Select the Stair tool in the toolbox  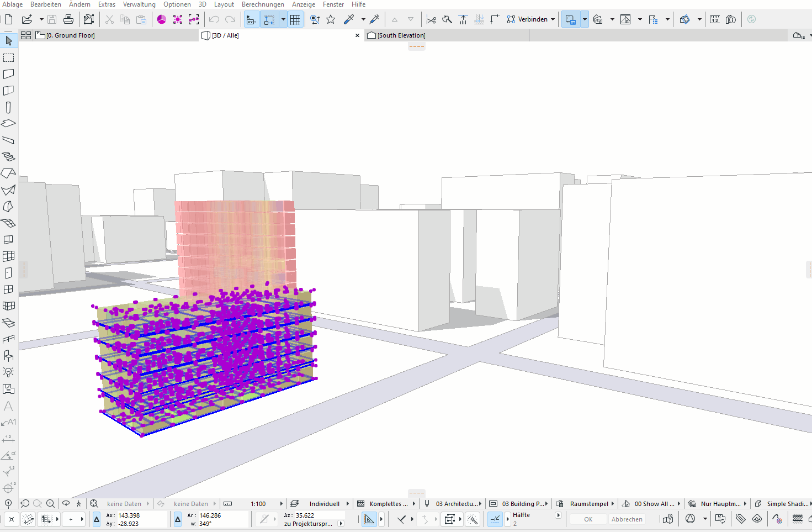pyautogui.click(x=9, y=157)
